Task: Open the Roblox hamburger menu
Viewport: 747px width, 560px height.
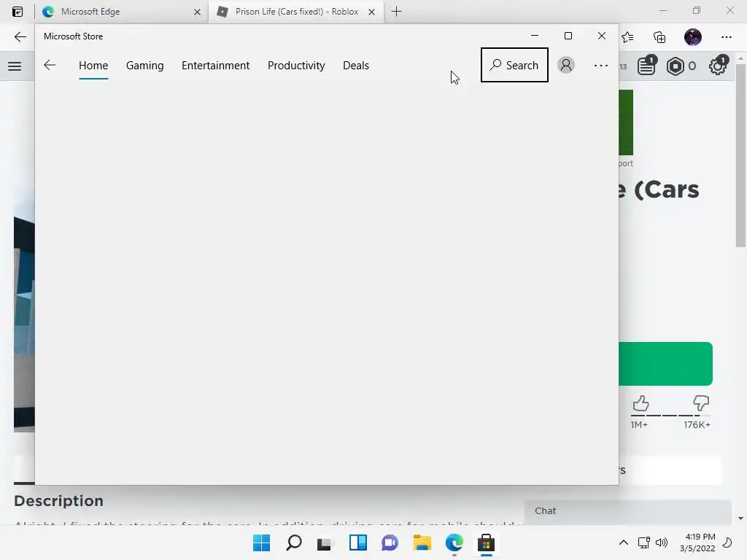Action: click(15, 66)
